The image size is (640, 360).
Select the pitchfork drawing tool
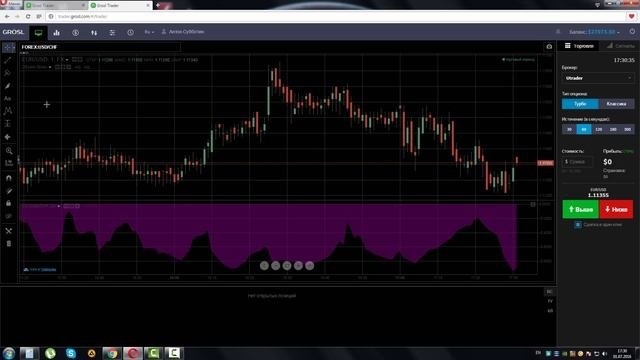[8, 73]
